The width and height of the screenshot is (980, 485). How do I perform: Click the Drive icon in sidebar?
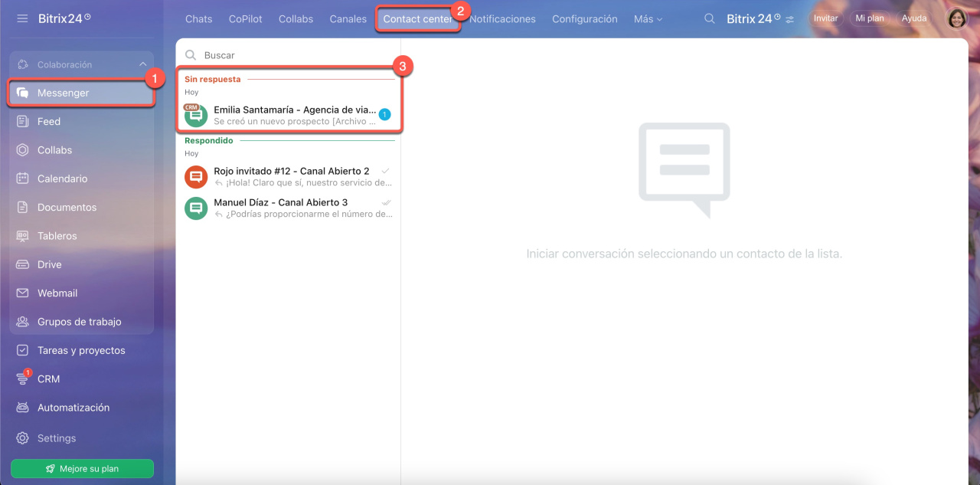[23, 264]
